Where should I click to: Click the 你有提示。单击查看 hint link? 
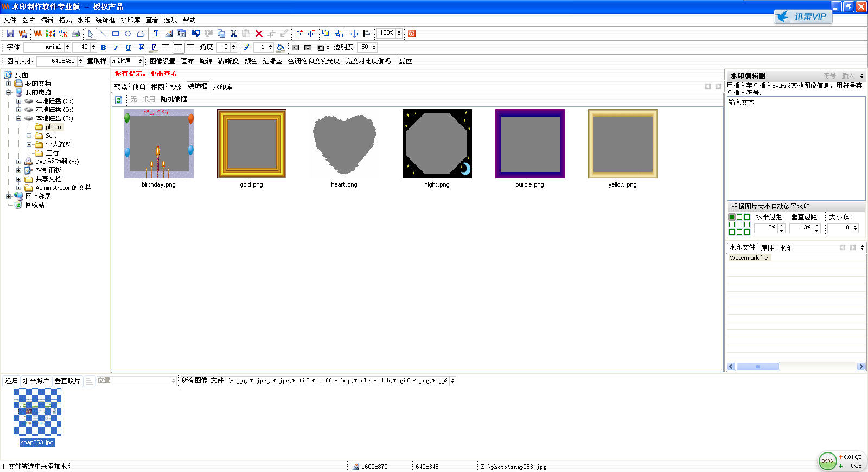pos(146,74)
